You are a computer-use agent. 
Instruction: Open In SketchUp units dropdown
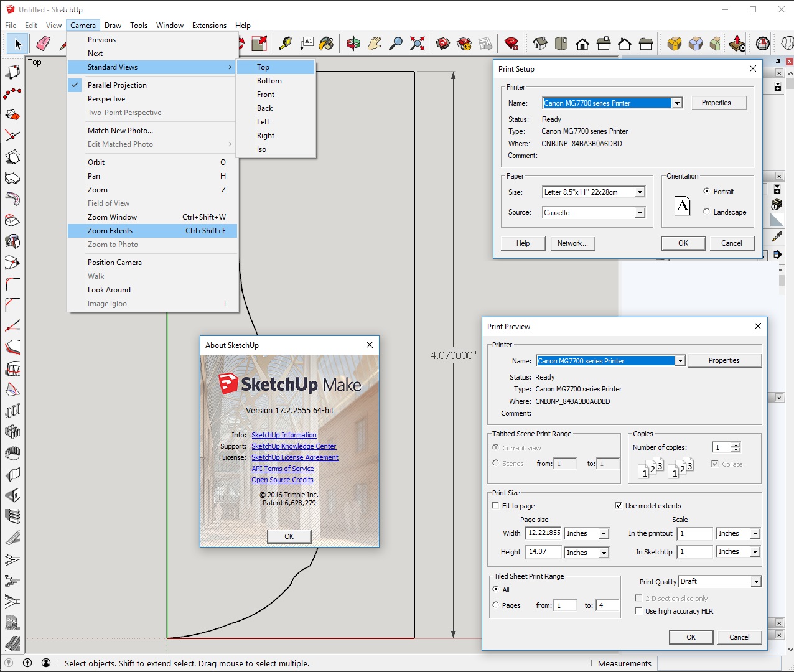pos(755,552)
